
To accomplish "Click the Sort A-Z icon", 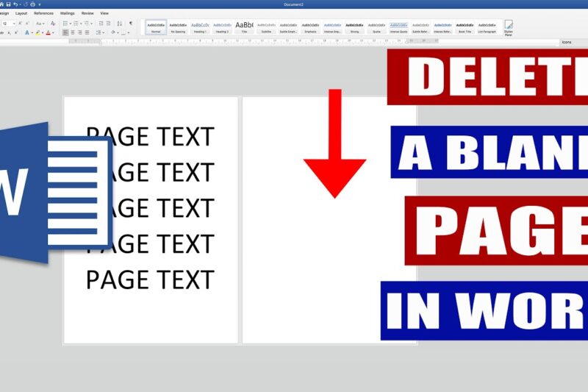I will [x=120, y=24].
